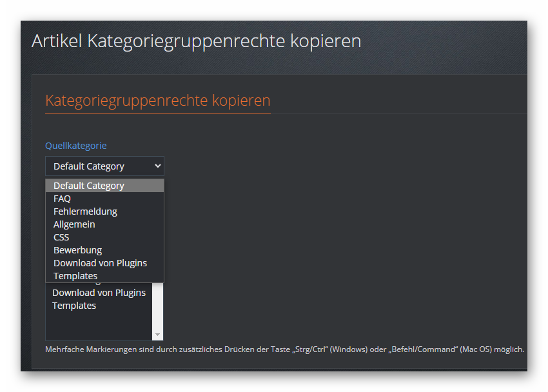548x392 pixels.
Task: Select Download von Plugins in lower listbox
Action: tap(99, 293)
